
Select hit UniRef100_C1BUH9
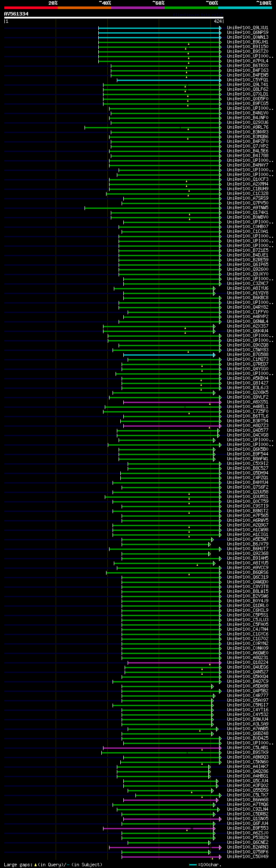pyautogui.click(x=248, y=189)
